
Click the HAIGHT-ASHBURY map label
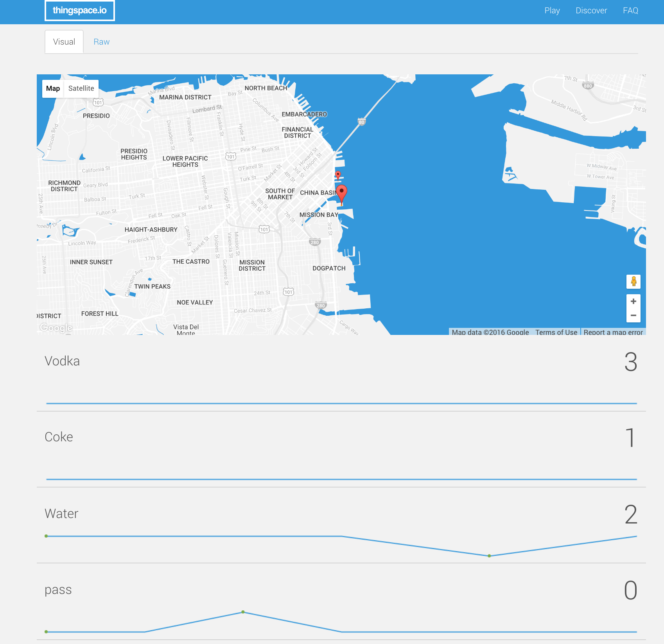point(151,230)
